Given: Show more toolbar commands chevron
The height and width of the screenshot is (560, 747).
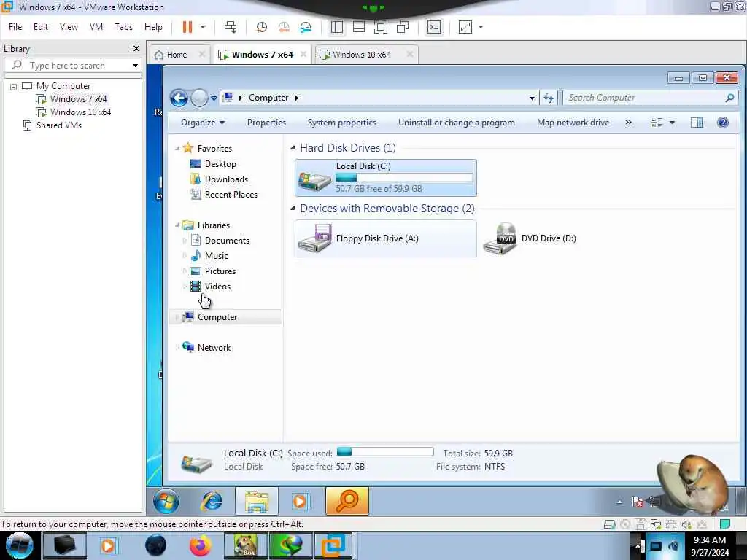Looking at the screenshot, I should [x=628, y=122].
